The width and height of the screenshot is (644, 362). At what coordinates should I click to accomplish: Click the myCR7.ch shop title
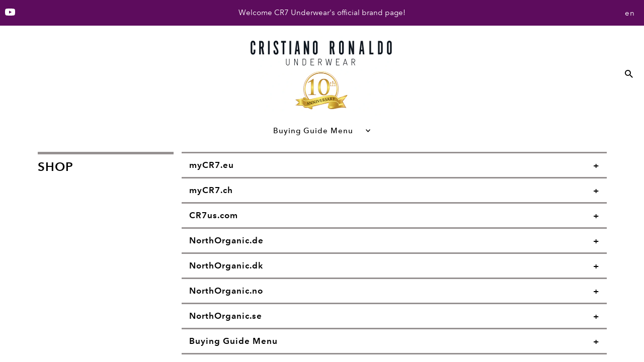pos(211,190)
